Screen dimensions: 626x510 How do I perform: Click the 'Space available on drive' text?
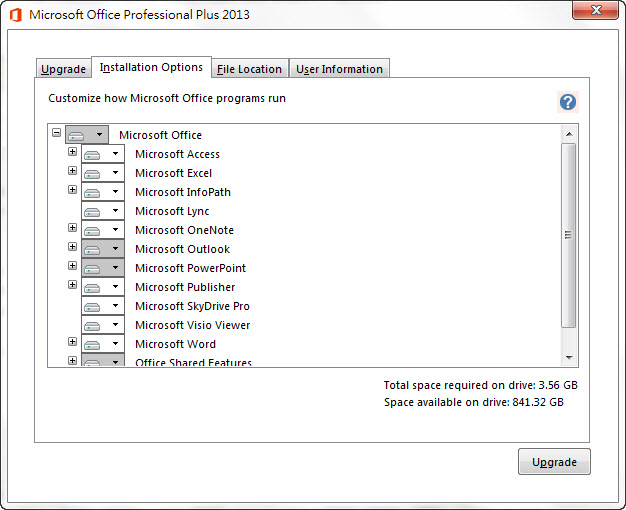473,402
